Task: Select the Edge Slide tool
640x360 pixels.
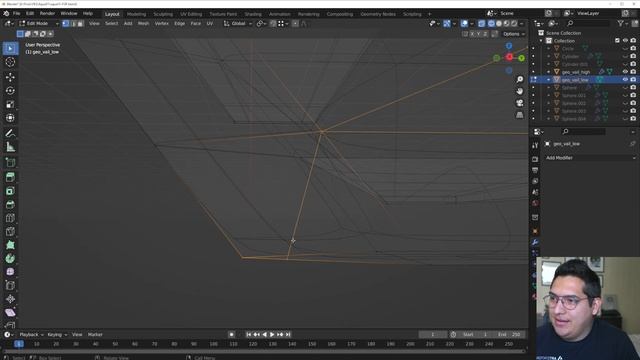Action: [10, 285]
